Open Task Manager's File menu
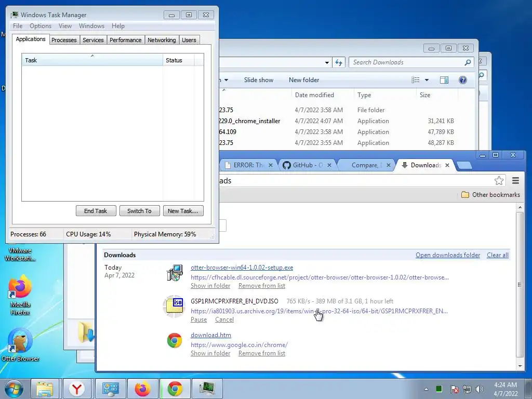Image resolution: width=532 pixels, height=399 pixels. coord(18,26)
